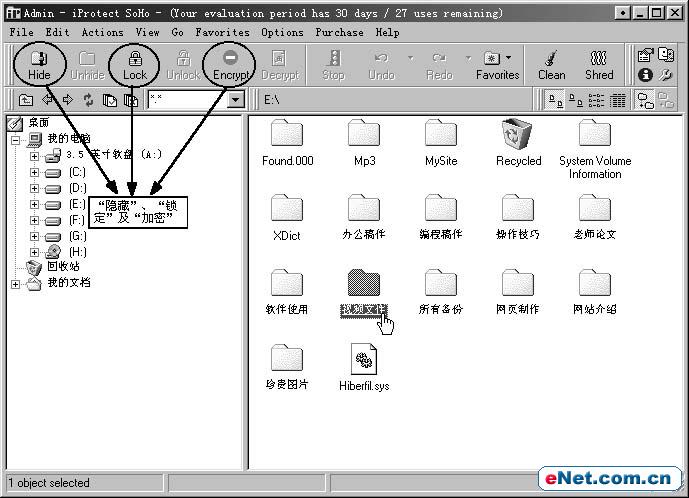Image resolution: width=689 pixels, height=498 pixels.
Task: Open the file filter dropdown arrow
Action: click(236, 100)
